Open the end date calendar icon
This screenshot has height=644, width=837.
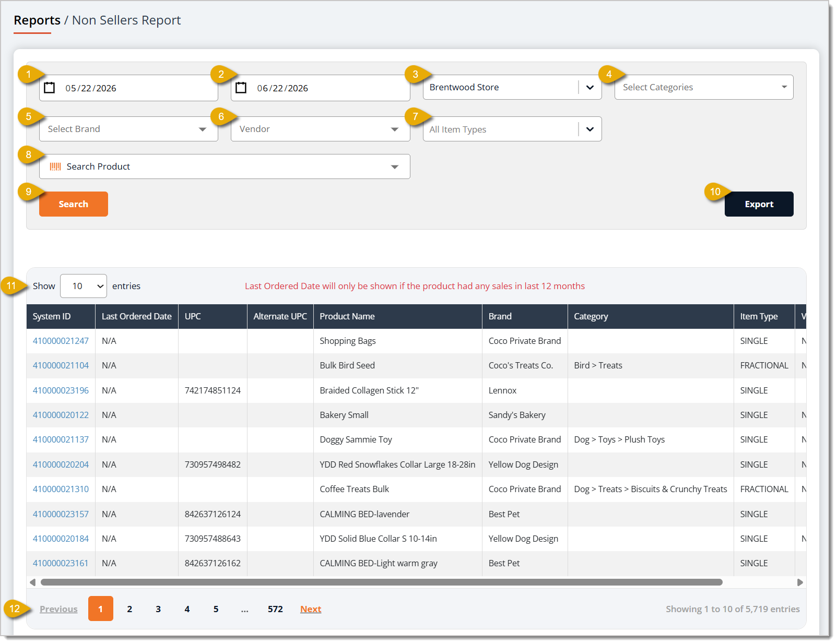[x=241, y=88]
